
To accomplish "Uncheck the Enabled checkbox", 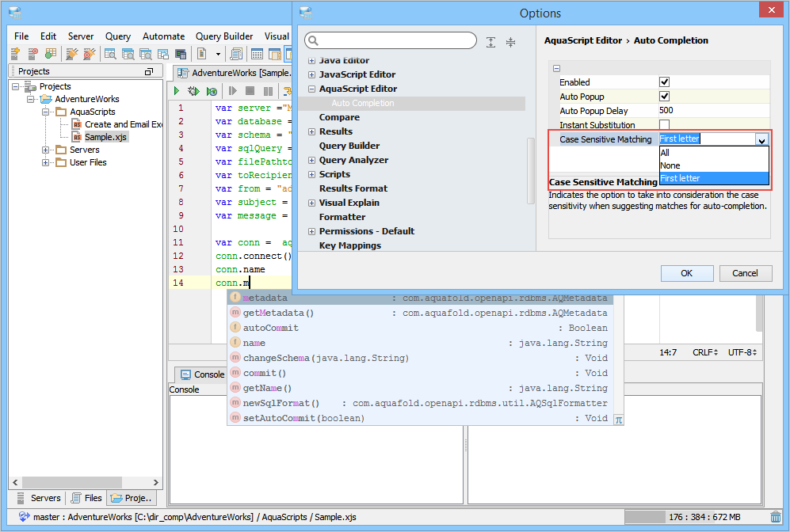I will click(x=665, y=82).
